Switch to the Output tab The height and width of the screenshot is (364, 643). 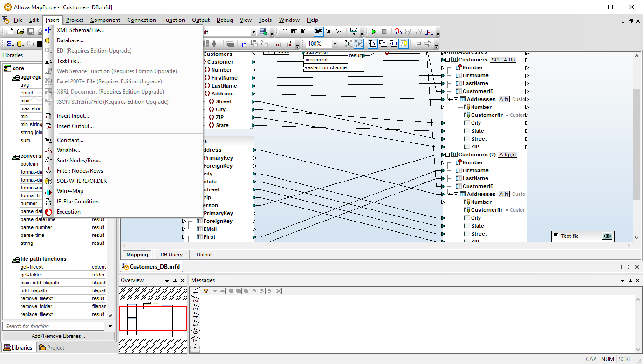pyautogui.click(x=204, y=255)
